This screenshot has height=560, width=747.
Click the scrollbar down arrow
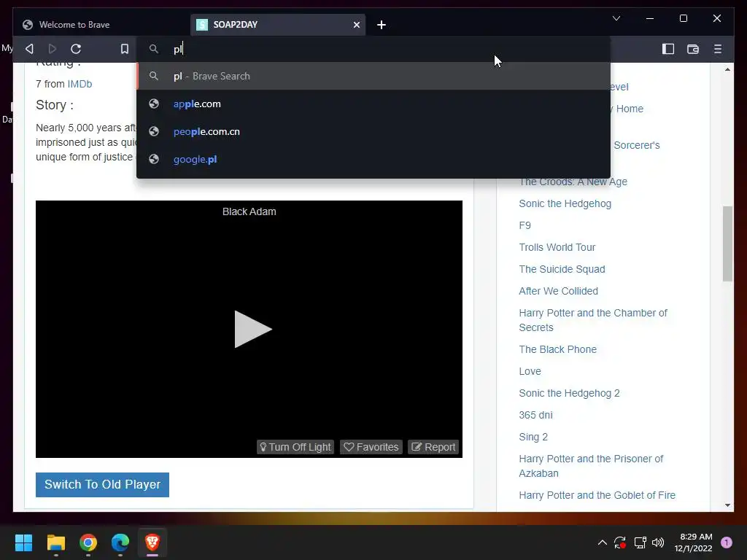pos(727,505)
